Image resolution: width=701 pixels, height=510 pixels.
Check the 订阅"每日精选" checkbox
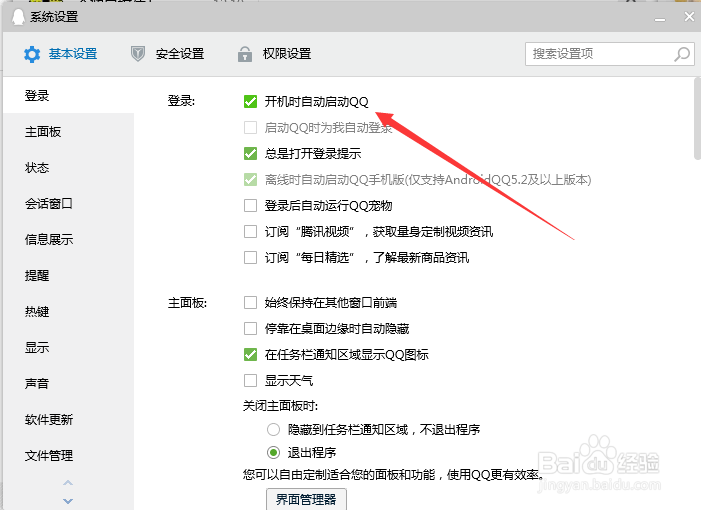[x=250, y=257]
